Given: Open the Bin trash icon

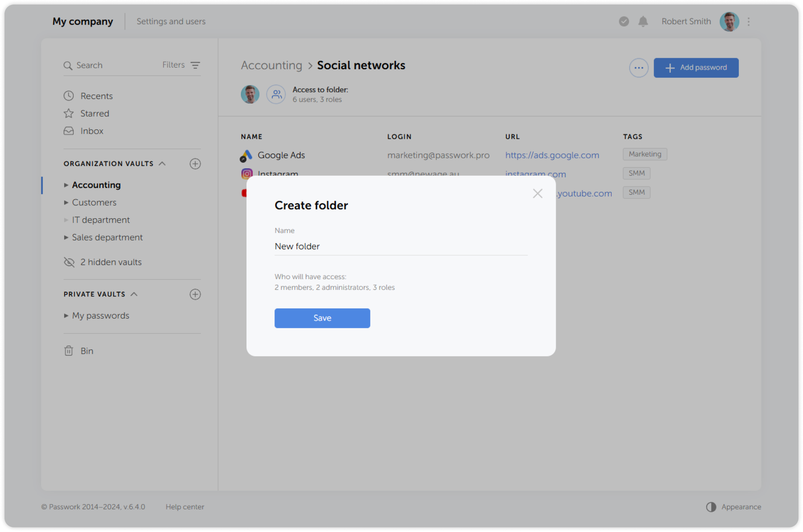Looking at the screenshot, I should click(x=68, y=351).
